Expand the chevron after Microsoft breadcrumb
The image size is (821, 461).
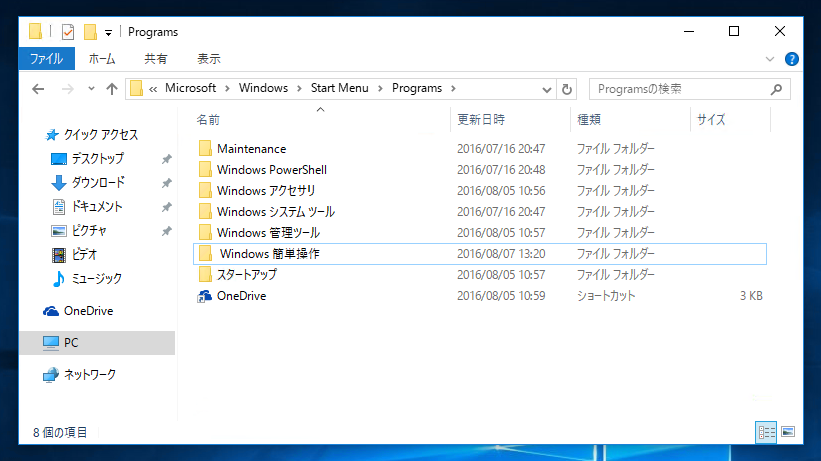click(227, 89)
